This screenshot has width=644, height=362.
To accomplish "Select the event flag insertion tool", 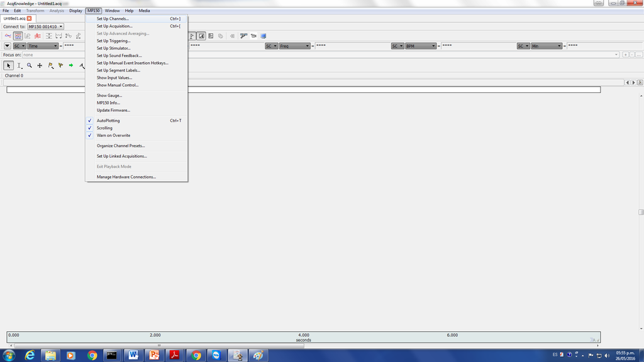I will click(x=50, y=65).
